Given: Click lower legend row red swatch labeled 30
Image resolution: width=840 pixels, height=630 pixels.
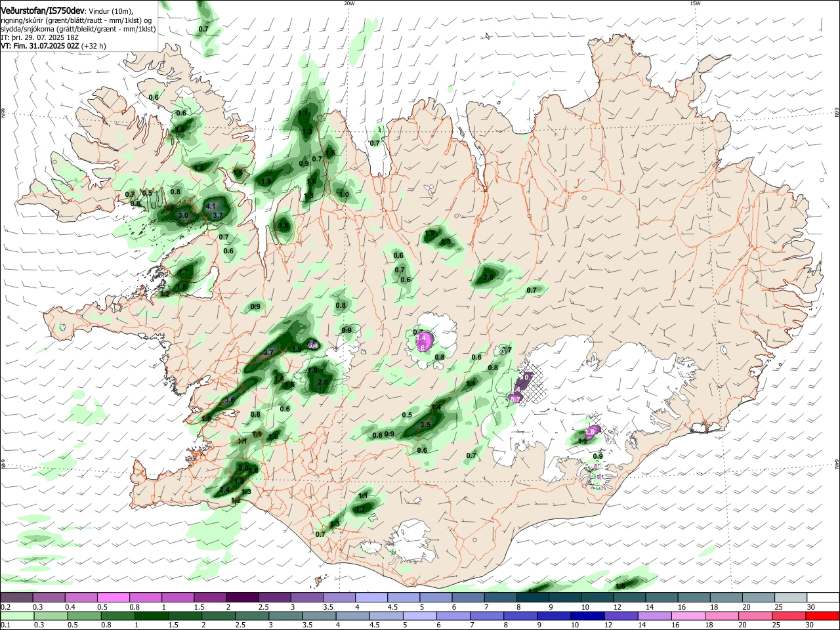Looking at the screenshot, I should pos(822,616).
